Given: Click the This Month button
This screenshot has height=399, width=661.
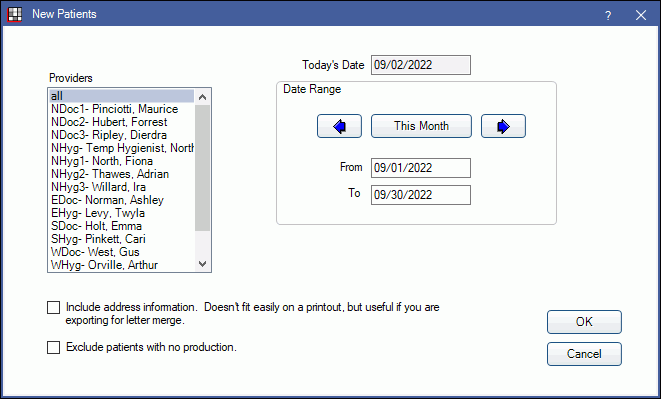Looking at the screenshot, I should pyautogui.click(x=421, y=126).
